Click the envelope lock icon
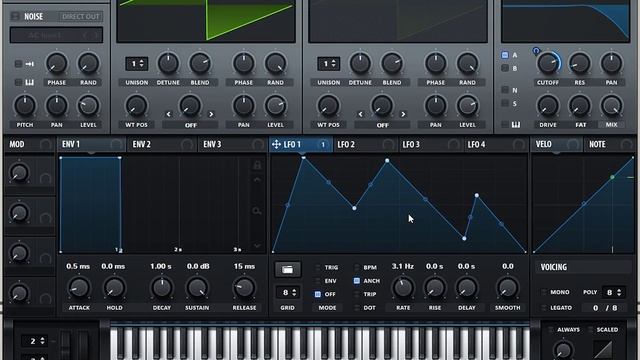The width and height of the screenshot is (640, 360). point(257,165)
